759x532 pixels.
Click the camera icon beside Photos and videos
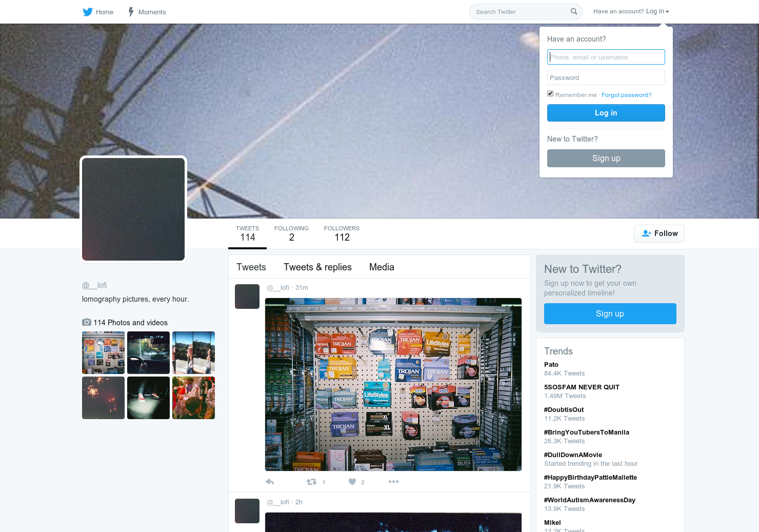point(87,322)
